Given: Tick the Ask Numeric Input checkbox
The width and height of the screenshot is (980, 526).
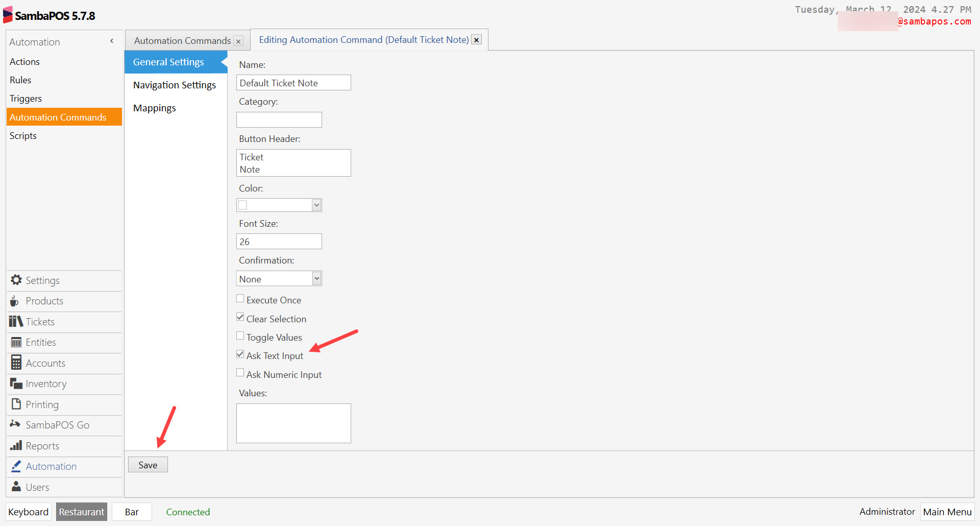Looking at the screenshot, I should (240, 373).
